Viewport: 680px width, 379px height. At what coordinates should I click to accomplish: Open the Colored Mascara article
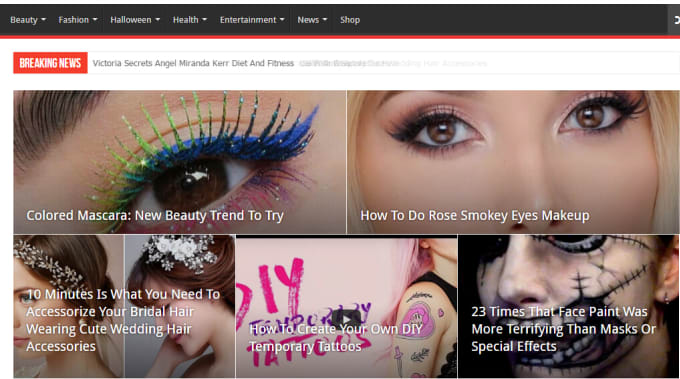coord(155,215)
